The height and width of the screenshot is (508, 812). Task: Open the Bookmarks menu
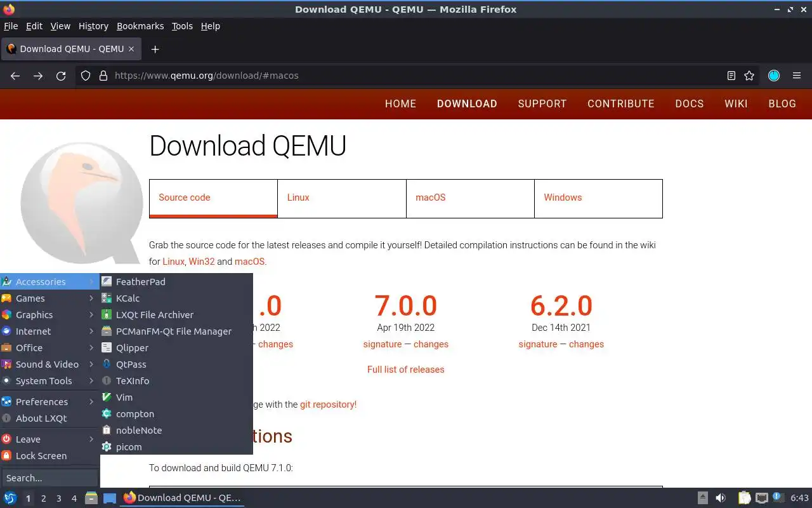140,26
